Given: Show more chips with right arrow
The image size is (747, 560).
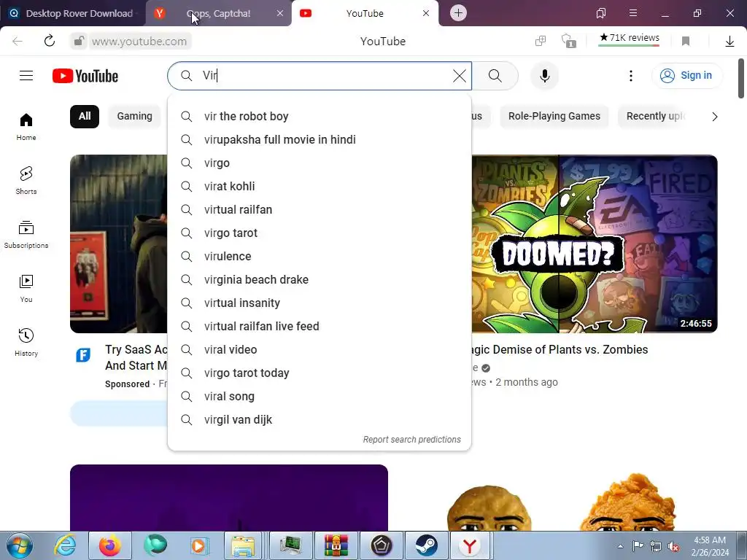Looking at the screenshot, I should (715, 117).
